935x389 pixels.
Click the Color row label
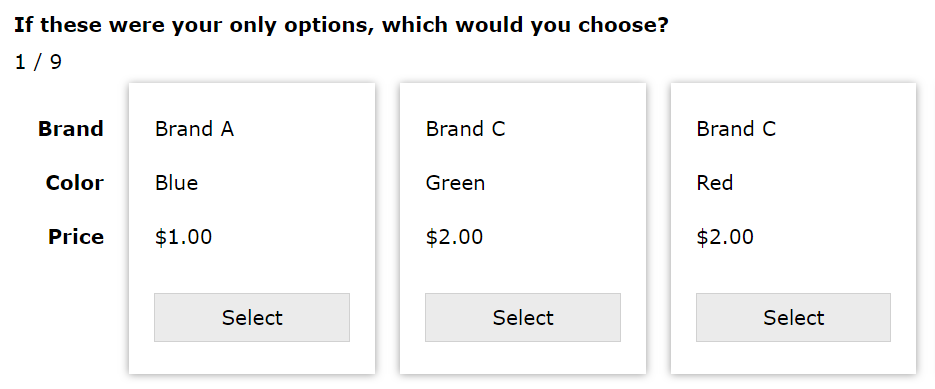(75, 183)
